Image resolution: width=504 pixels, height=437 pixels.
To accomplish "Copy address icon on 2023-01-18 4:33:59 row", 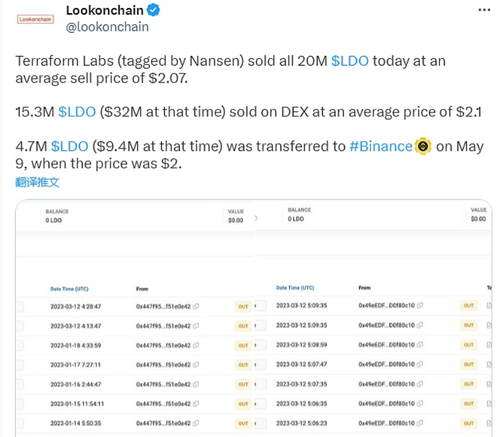I will pos(195,346).
